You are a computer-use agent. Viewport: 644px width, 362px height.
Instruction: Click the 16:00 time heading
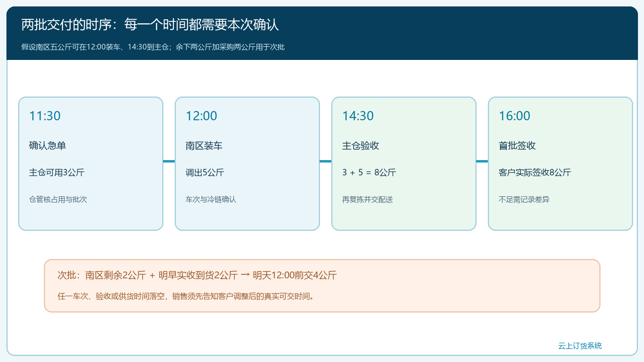point(514,116)
